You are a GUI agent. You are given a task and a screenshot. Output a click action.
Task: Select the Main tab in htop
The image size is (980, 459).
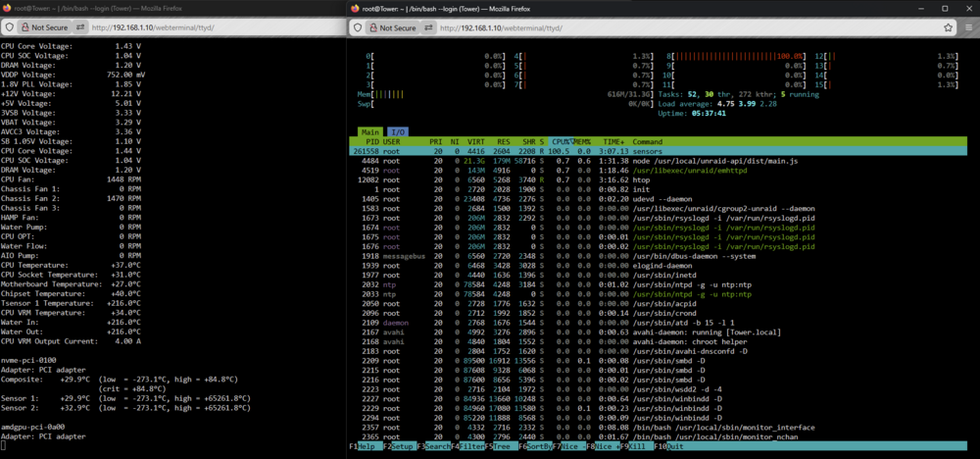pos(369,132)
